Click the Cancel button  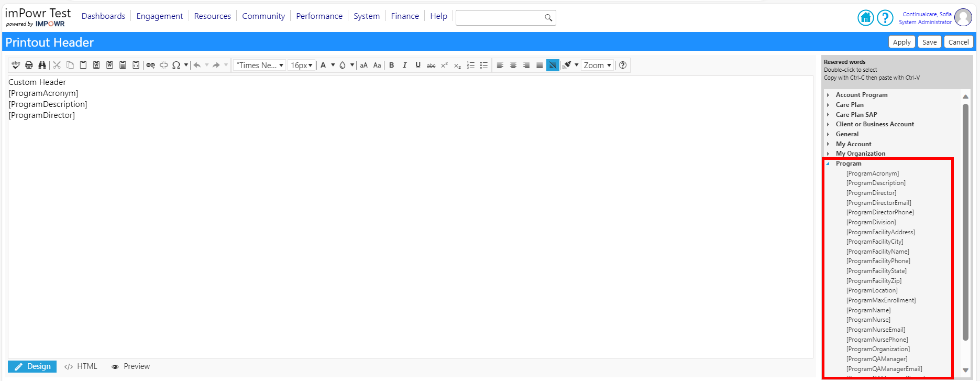pyautogui.click(x=959, y=42)
